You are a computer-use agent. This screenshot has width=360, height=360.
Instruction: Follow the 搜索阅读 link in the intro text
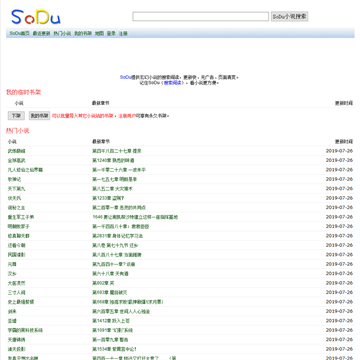coord(173,83)
